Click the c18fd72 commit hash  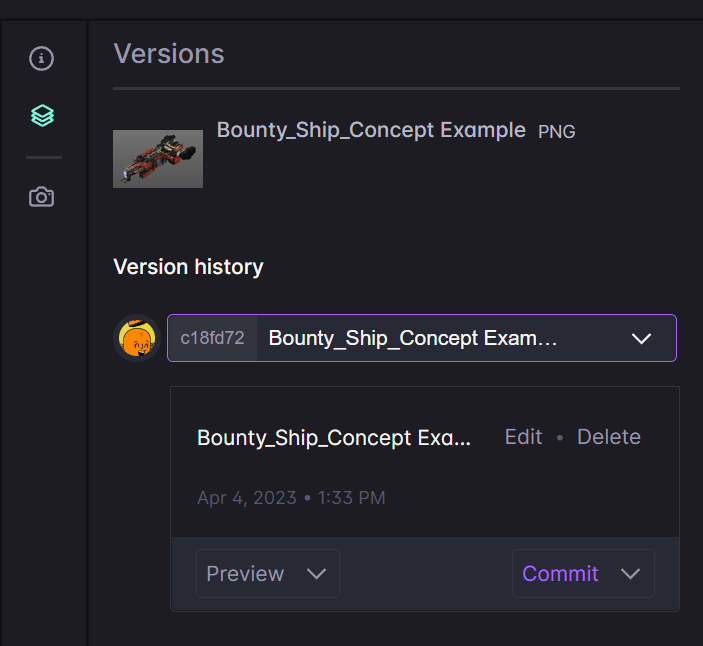click(x=212, y=338)
